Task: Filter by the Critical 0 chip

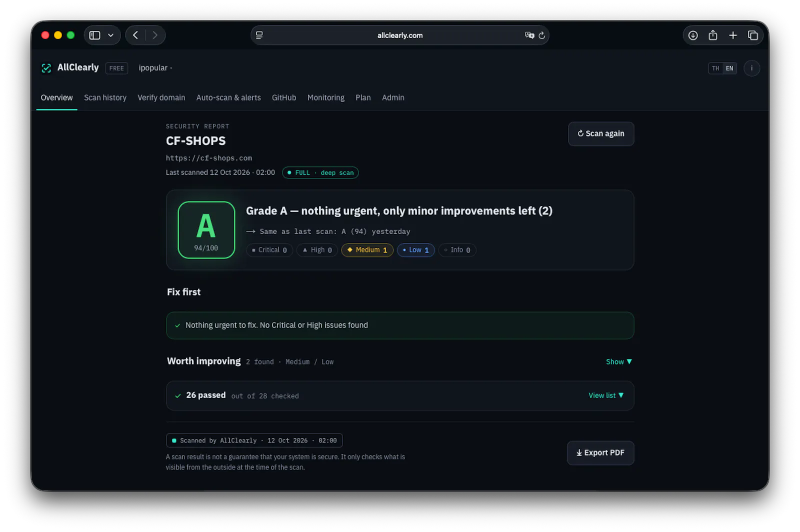Action: [x=269, y=250]
